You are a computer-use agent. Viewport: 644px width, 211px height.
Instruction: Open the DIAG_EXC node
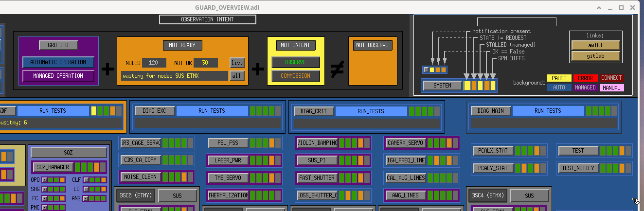click(x=154, y=111)
